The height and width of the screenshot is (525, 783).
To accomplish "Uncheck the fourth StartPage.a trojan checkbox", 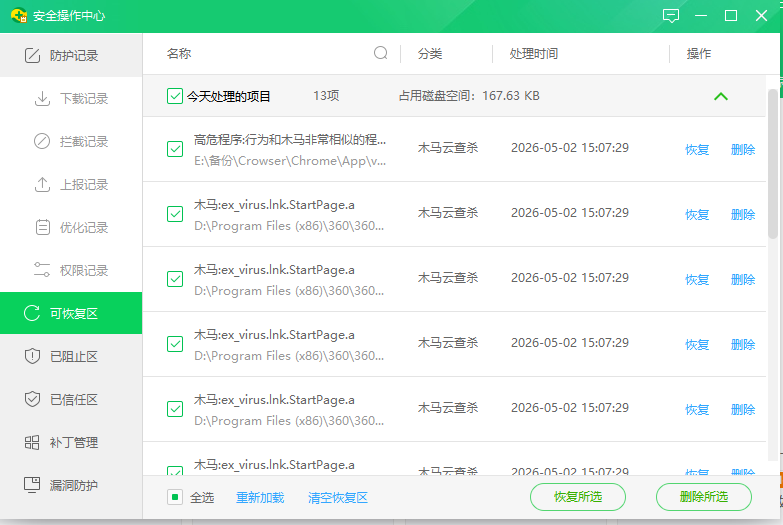I will tap(175, 409).
